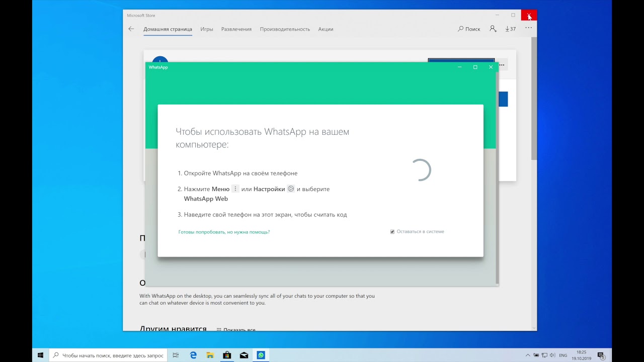Minimize the Microsoft Store window
Image resolution: width=644 pixels, height=362 pixels.
pyautogui.click(x=498, y=15)
